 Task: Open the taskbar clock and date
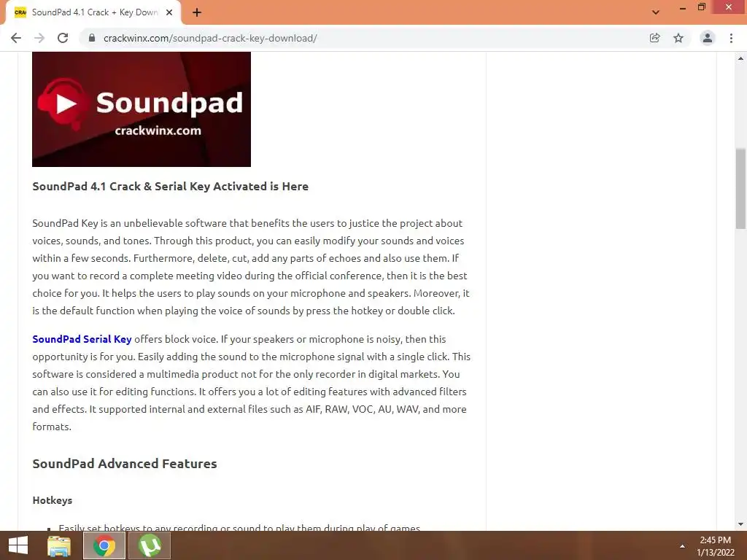(715, 545)
